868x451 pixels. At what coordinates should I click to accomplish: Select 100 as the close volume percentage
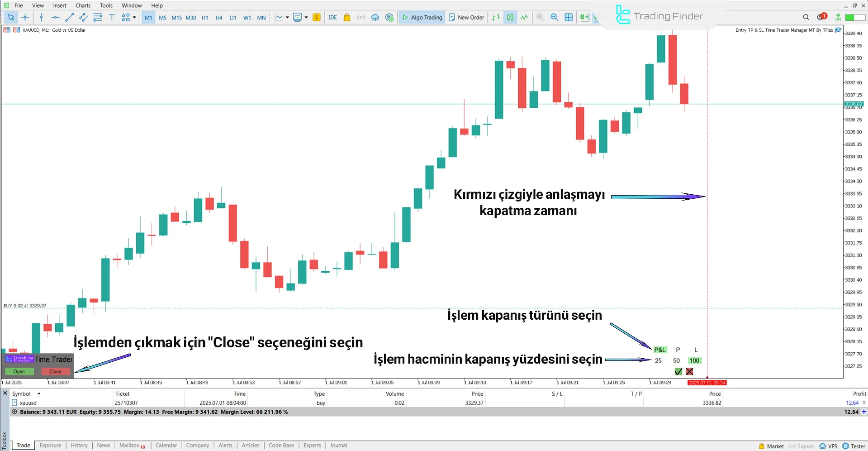(x=694, y=360)
